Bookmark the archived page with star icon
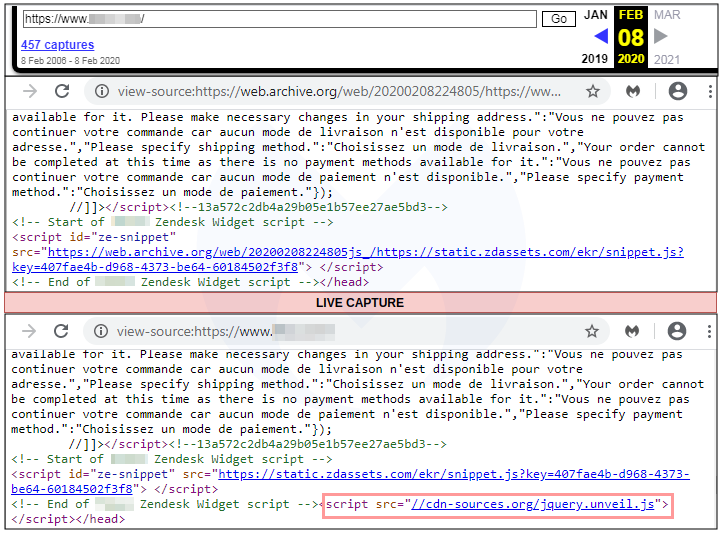 pyautogui.click(x=593, y=92)
